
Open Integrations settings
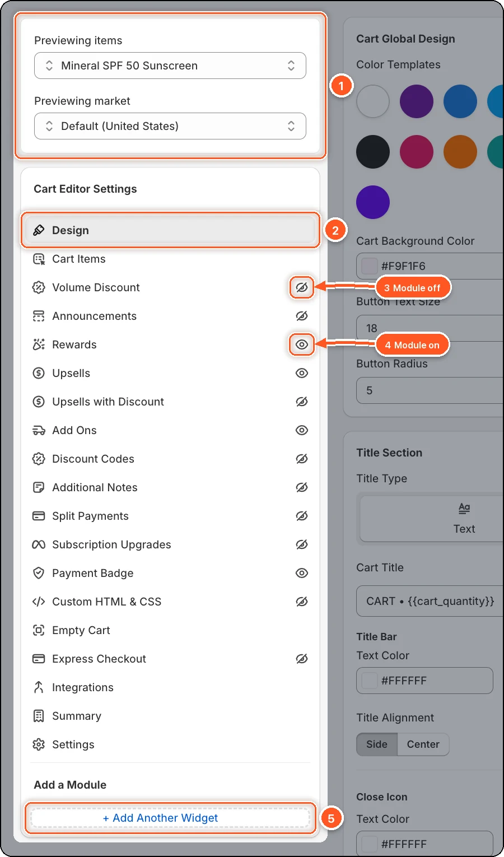170,687
